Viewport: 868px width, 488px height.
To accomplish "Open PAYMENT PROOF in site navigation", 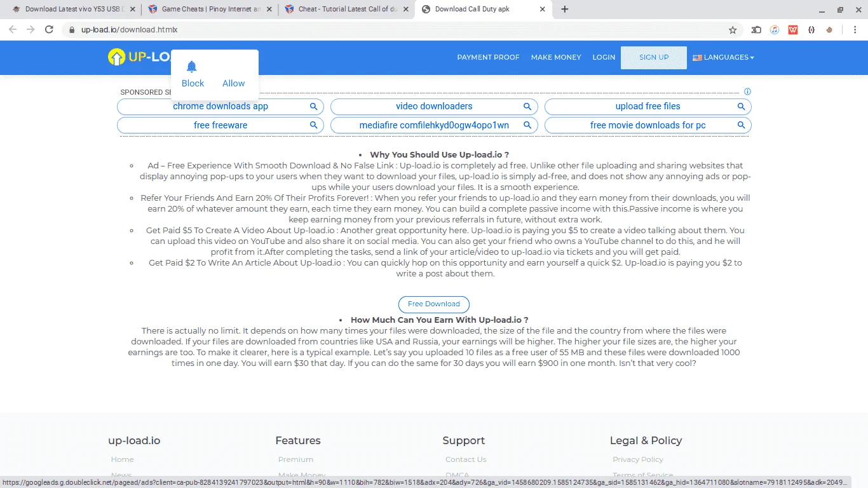I will 488,57.
